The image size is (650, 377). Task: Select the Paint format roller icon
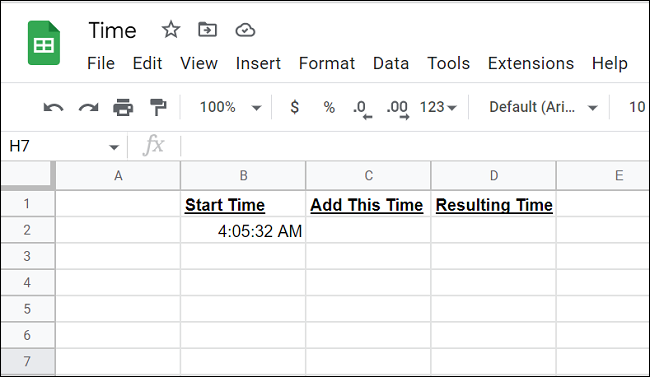[158, 107]
